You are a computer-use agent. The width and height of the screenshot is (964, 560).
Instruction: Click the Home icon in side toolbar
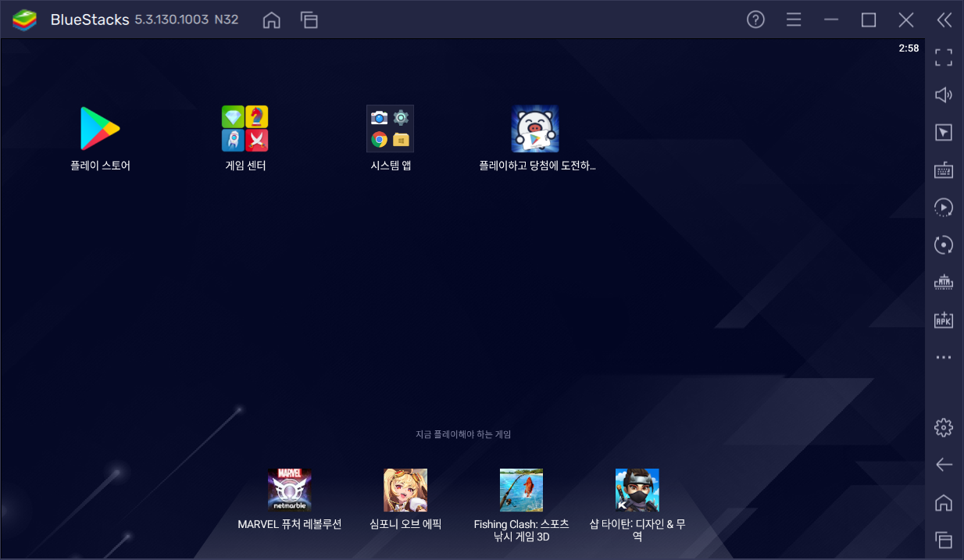[944, 502]
